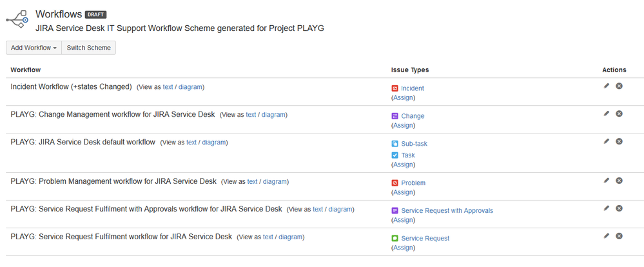View Service Request Fulfilment workflow as diagram
The height and width of the screenshot is (267, 644).
pyautogui.click(x=290, y=237)
